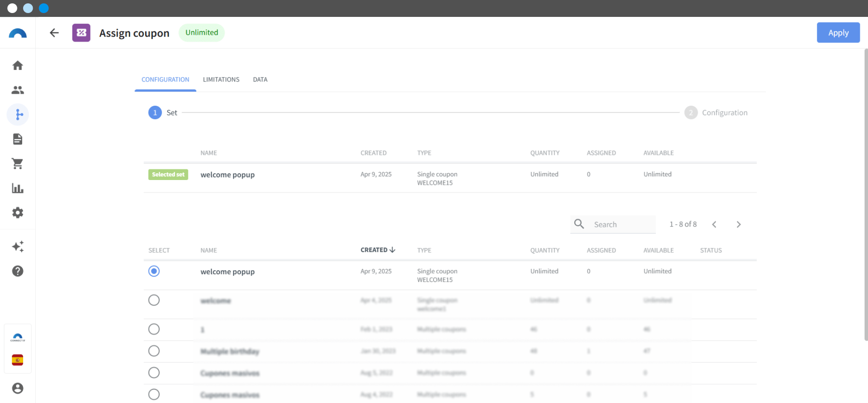This screenshot has width=868, height=403.
Task: Click the AVAILABLE column header in lower table
Action: point(659,250)
